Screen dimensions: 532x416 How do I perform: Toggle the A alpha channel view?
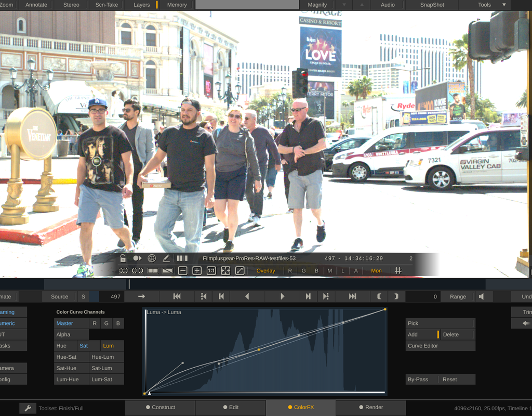(x=356, y=270)
